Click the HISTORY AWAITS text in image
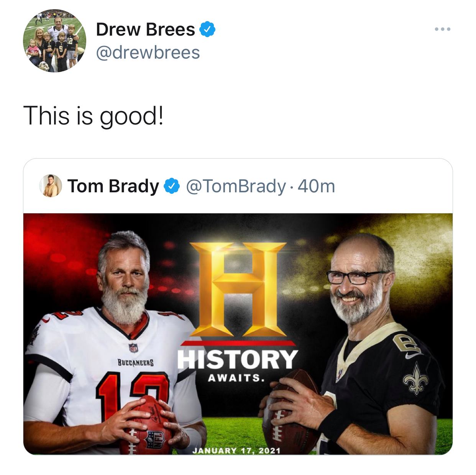The height and width of the screenshot is (475, 476). coord(237,365)
